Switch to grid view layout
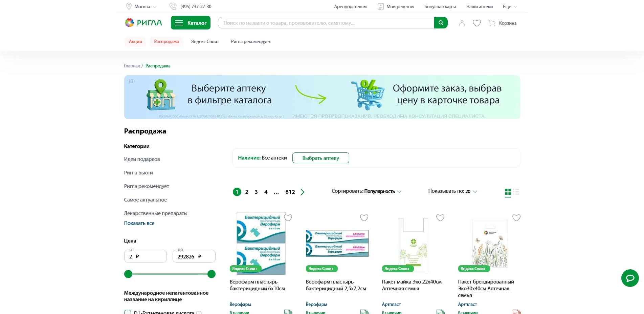Viewport: 644px width, 314px height. [x=508, y=192]
